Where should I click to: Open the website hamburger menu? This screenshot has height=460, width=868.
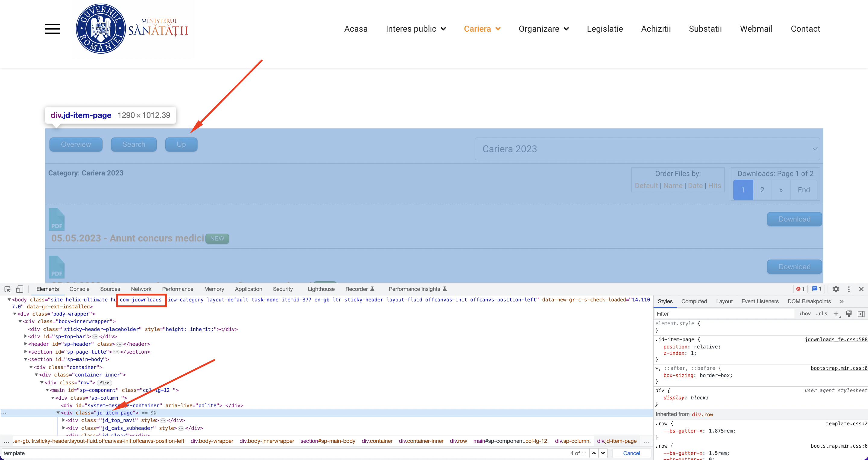52,29
